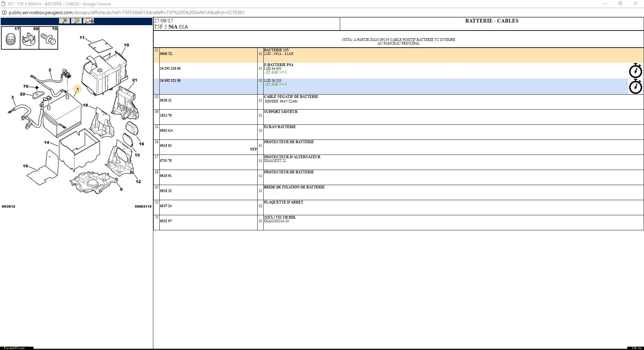Viewport: 644px width, 350px height.
Task: Click callout number 2 cable in diagram
Action: (50, 70)
